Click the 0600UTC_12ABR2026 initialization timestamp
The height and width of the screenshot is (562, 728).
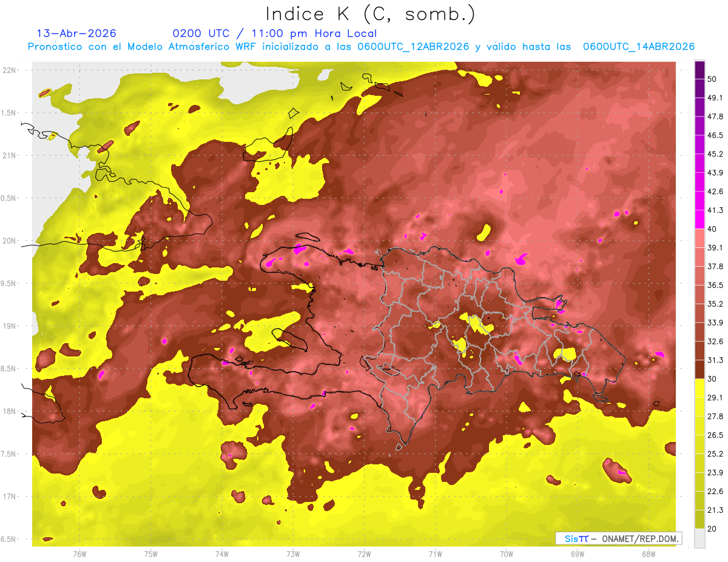click(413, 47)
